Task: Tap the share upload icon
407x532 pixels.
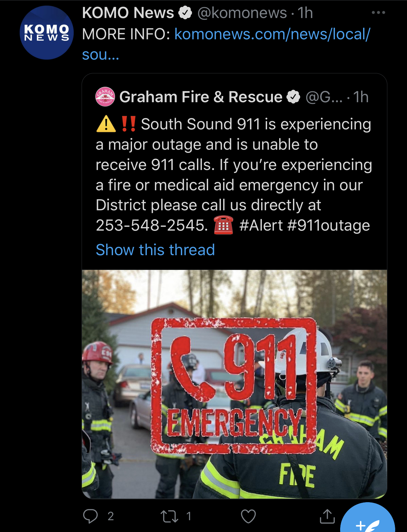Action: point(327,516)
